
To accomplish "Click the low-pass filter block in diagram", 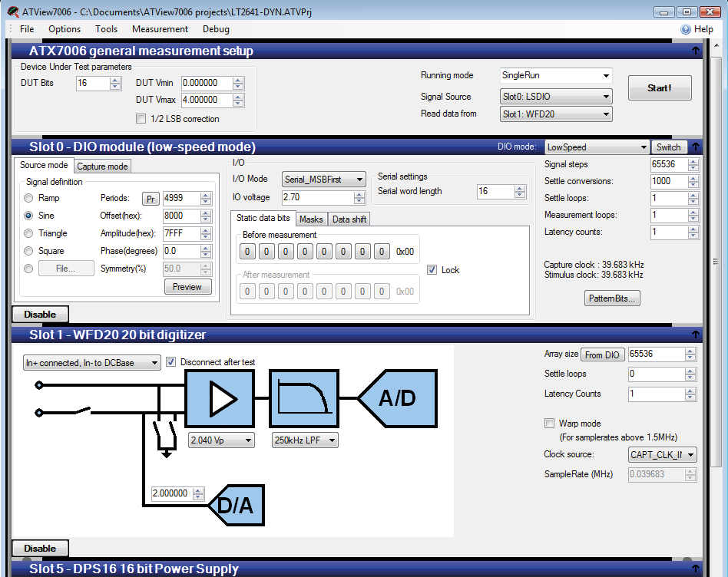I will click(305, 399).
